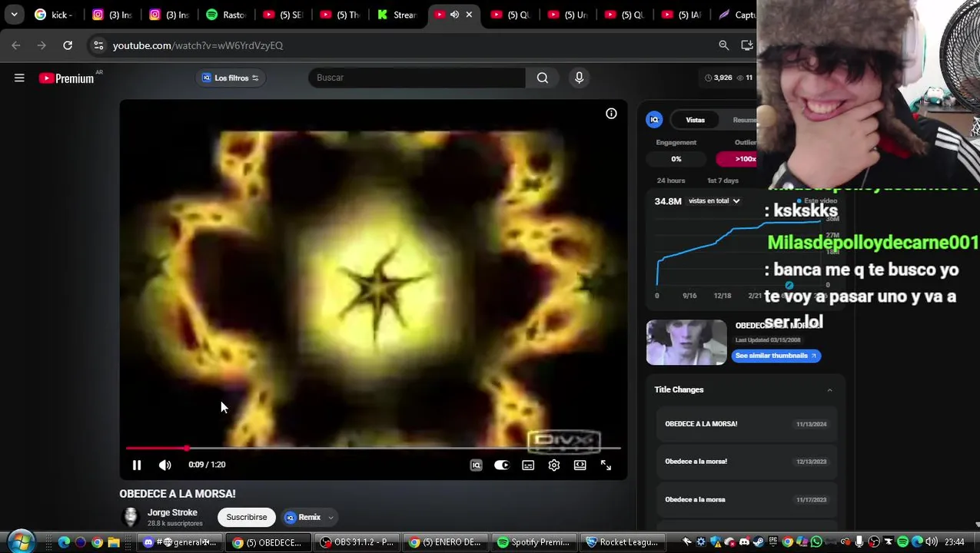Select title entry OBEDECE A LA MORSA! 11/13/2024
This screenshot has width=980, height=553.
pos(746,424)
